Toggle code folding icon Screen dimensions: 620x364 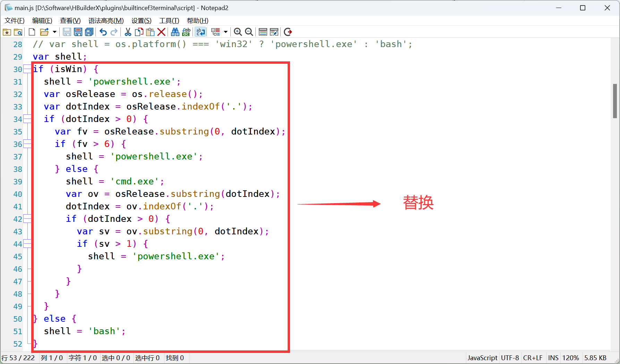pos(215,32)
